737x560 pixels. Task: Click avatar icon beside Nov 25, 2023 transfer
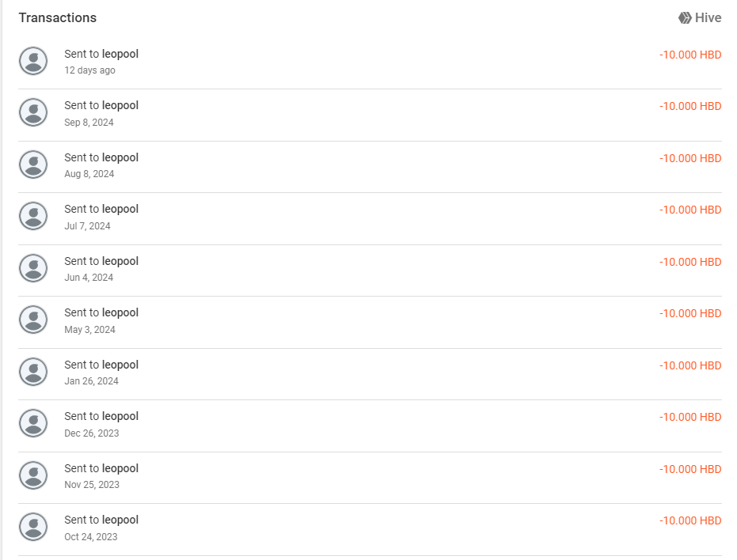point(33,475)
